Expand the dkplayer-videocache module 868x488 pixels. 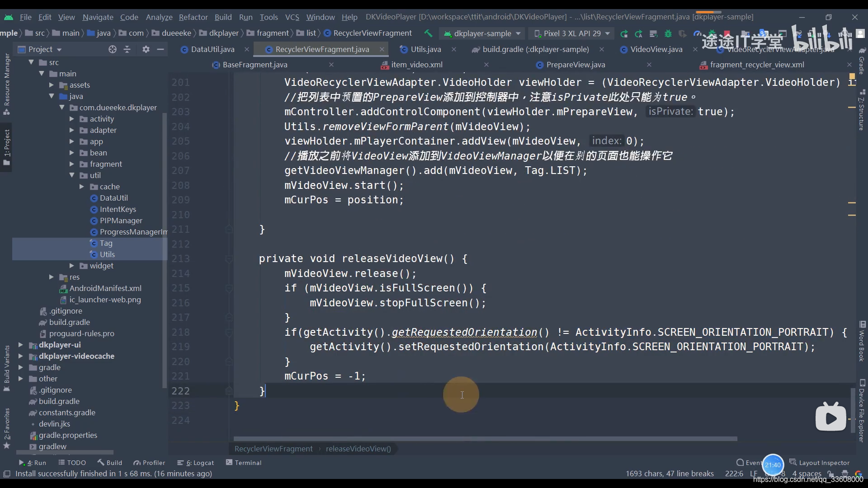pos(21,356)
